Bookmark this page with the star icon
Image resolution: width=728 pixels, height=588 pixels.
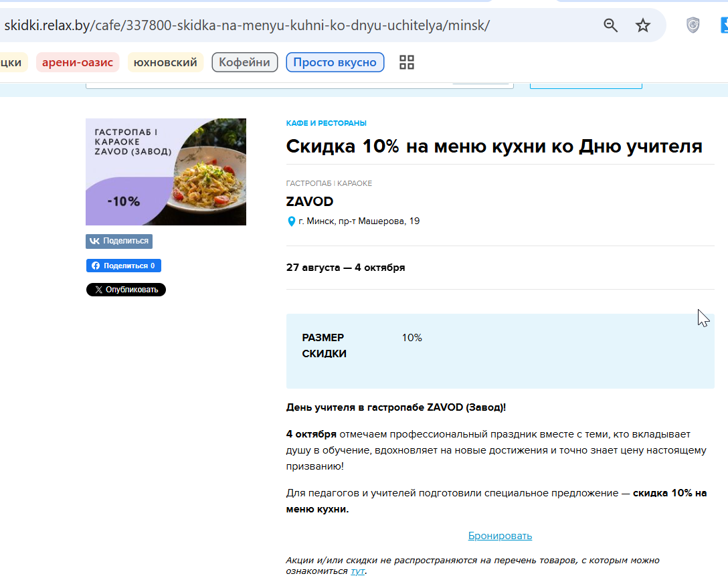[642, 25]
